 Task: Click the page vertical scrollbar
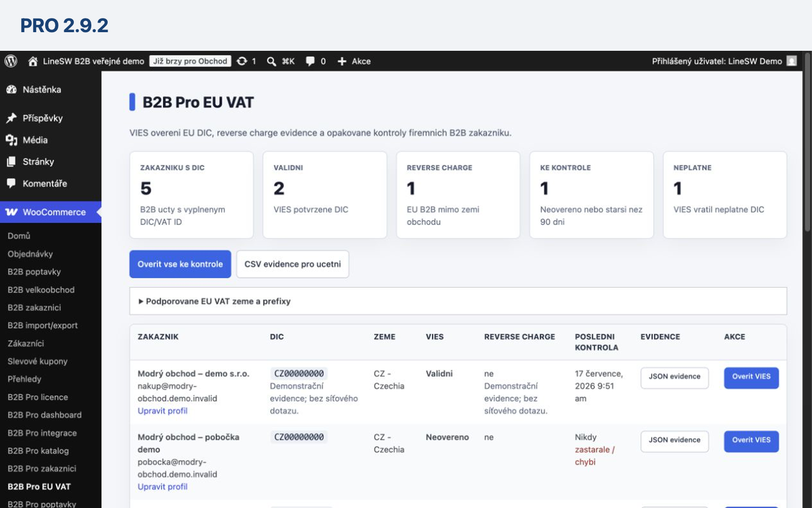(x=807, y=141)
